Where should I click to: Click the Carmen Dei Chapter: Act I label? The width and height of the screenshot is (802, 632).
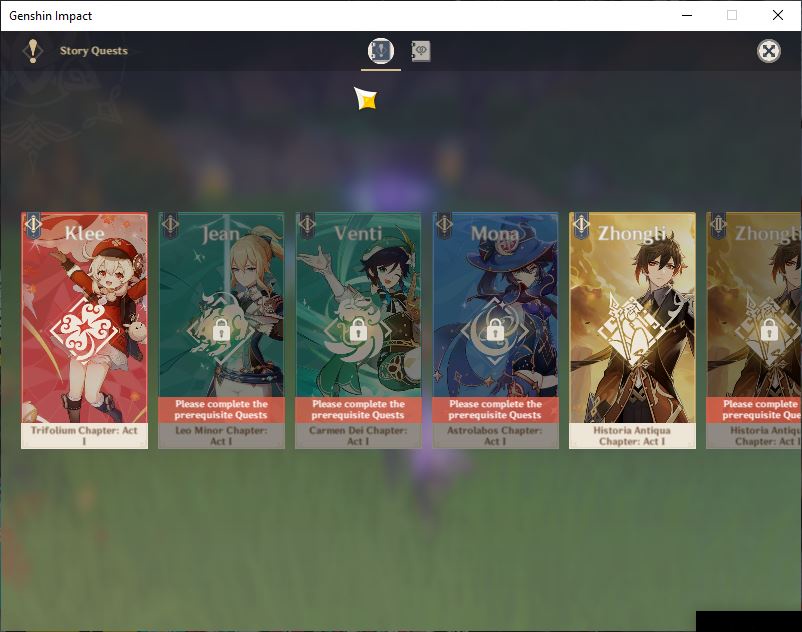click(x=358, y=436)
